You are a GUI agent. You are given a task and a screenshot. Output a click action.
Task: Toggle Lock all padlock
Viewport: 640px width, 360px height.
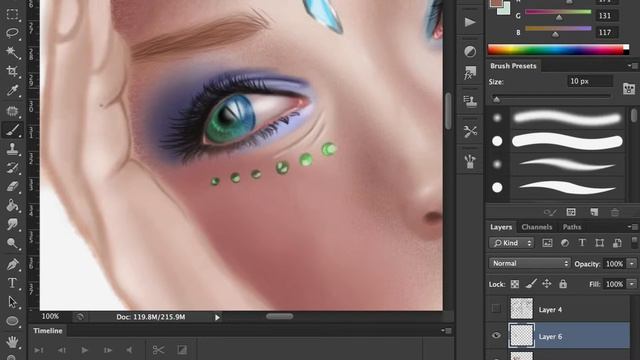(x=563, y=284)
